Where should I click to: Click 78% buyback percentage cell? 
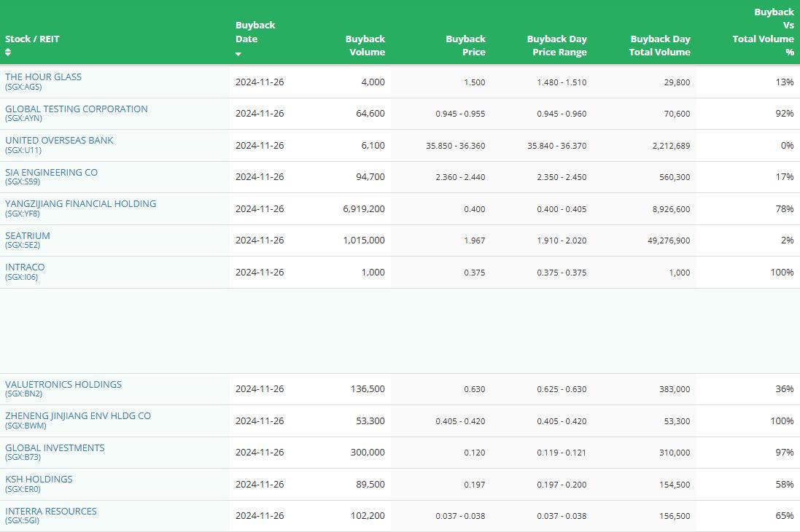point(784,208)
